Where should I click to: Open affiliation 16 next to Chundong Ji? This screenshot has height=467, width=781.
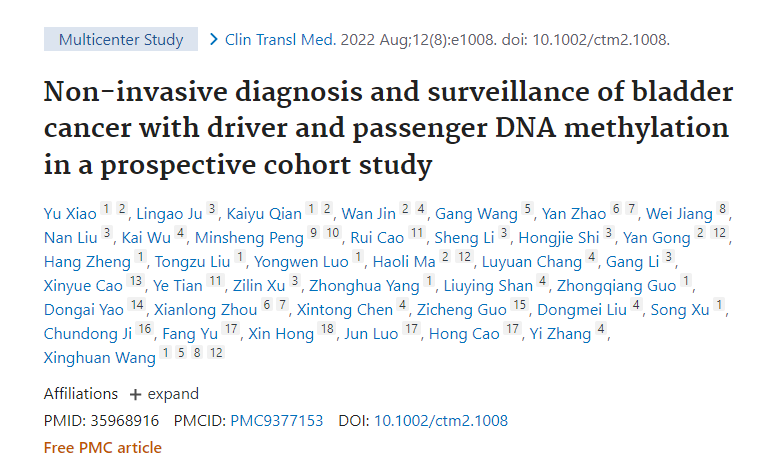pyautogui.click(x=145, y=330)
